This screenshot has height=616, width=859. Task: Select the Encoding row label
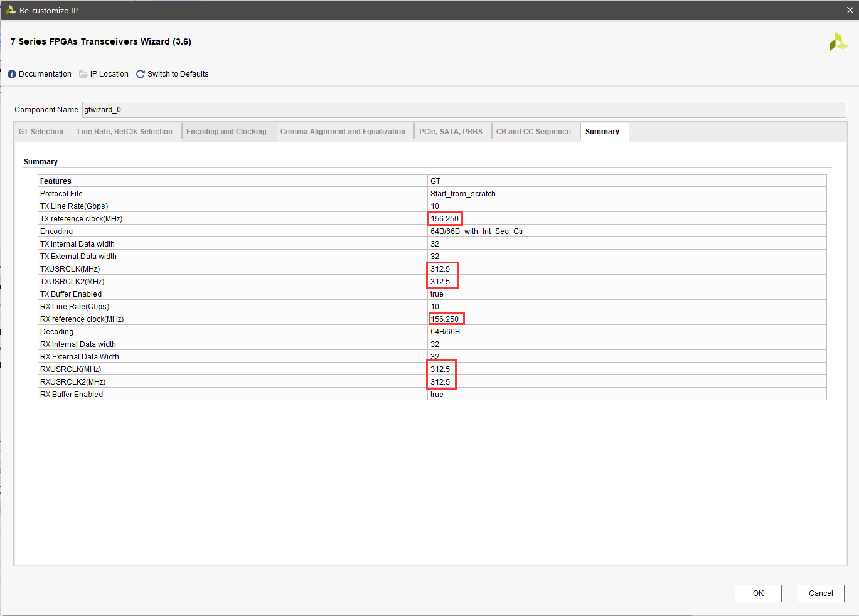(x=56, y=231)
